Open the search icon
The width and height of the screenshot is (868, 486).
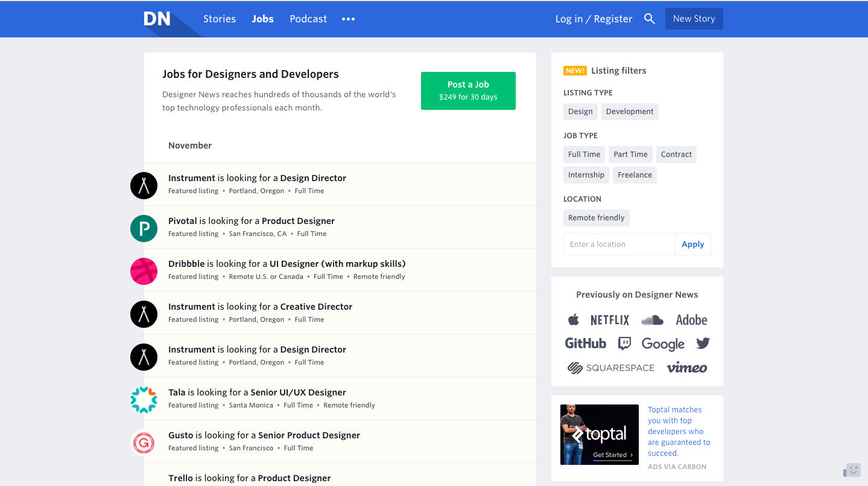(650, 19)
